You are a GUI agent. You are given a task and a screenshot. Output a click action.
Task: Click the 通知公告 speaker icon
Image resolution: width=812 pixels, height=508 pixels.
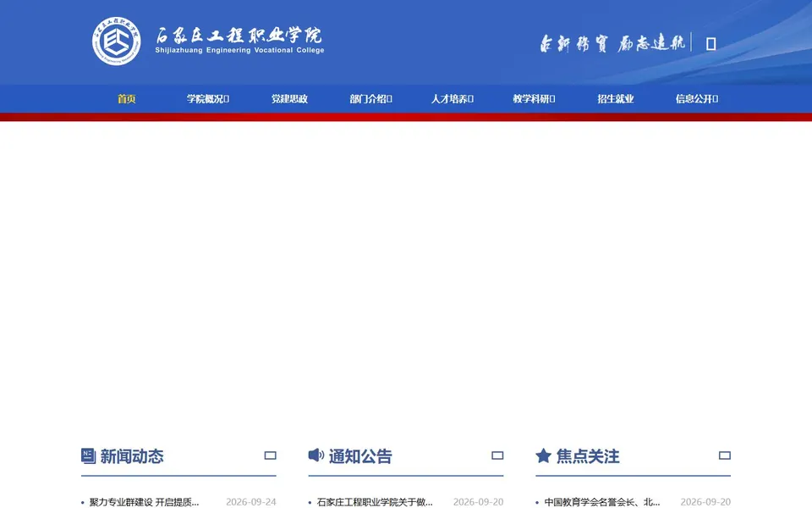point(315,456)
